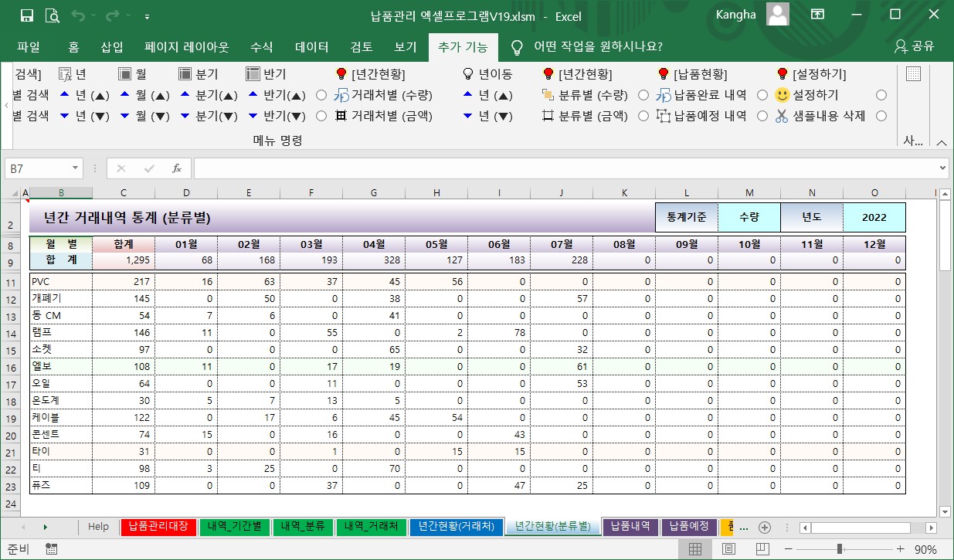The image size is (954, 560).
Task: Open print preview from quick access toolbar
Action: 53,15
